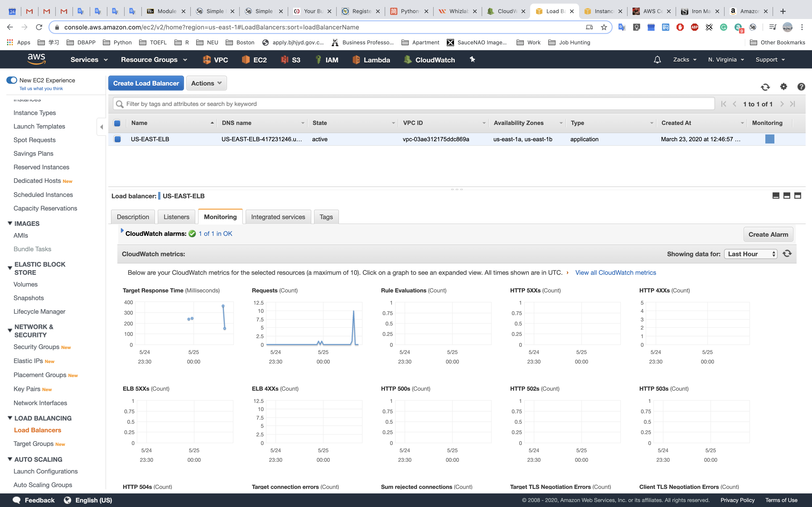This screenshot has height=507, width=812.
Task: Refresh the load balancer list
Action: pyautogui.click(x=765, y=87)
